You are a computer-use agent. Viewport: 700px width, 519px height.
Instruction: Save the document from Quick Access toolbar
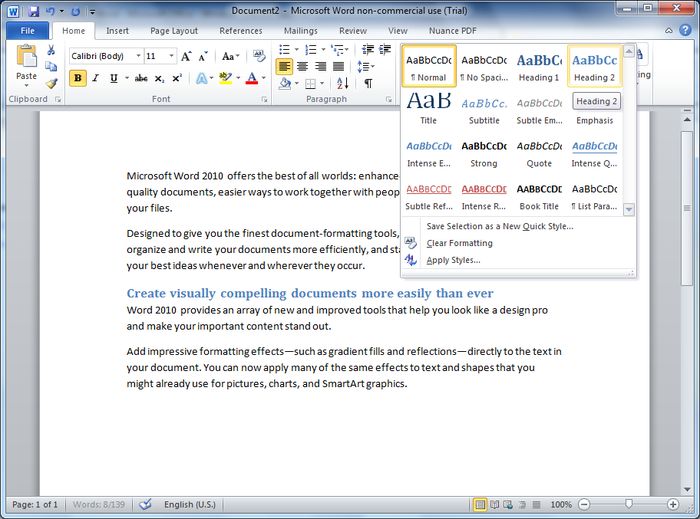[x=33, y=12]
